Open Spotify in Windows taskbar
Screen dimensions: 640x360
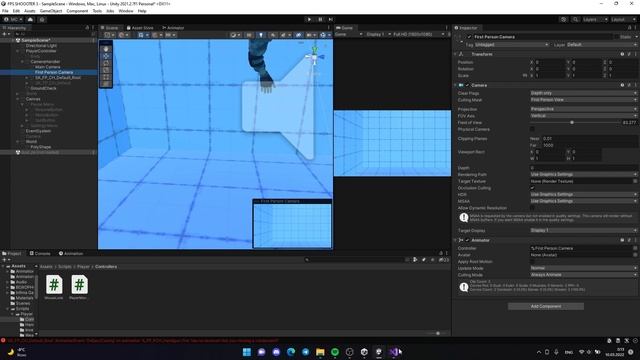tap(335, 352)
